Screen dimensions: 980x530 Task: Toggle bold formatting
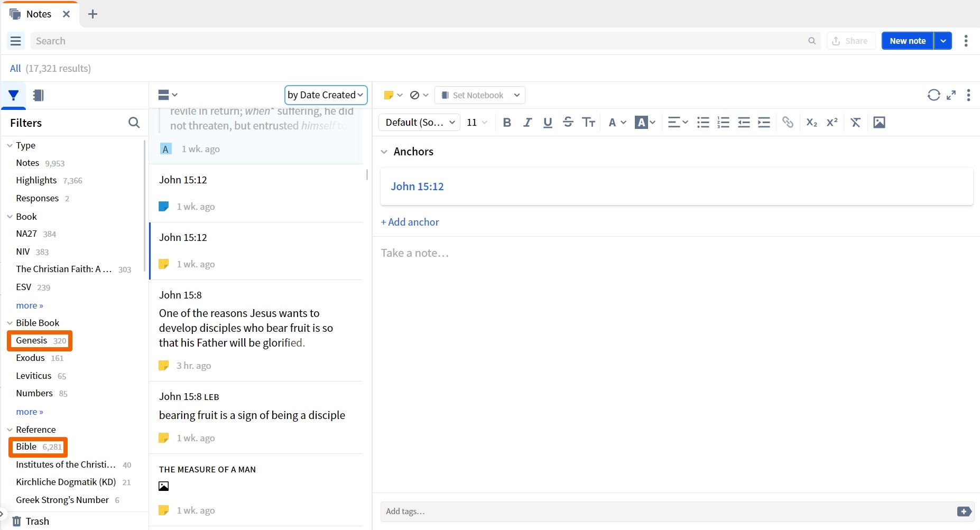tap(507, 122)
